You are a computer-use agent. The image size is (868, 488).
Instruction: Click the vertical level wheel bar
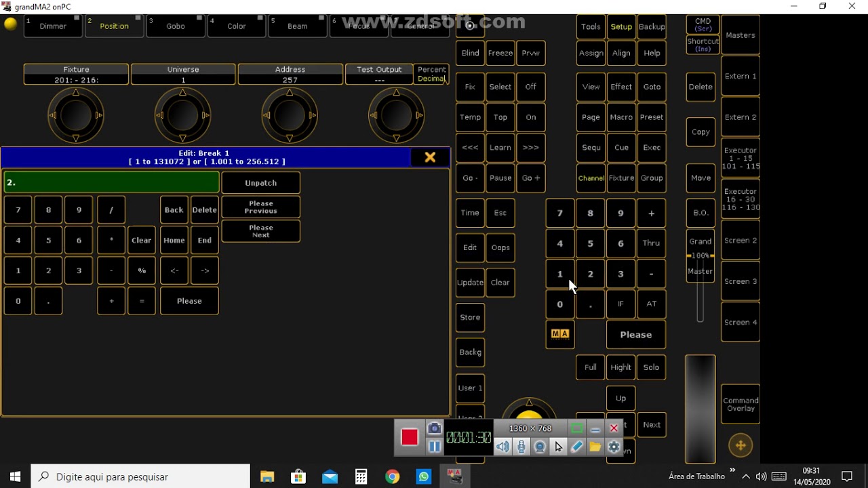click(x=701, y=409)
